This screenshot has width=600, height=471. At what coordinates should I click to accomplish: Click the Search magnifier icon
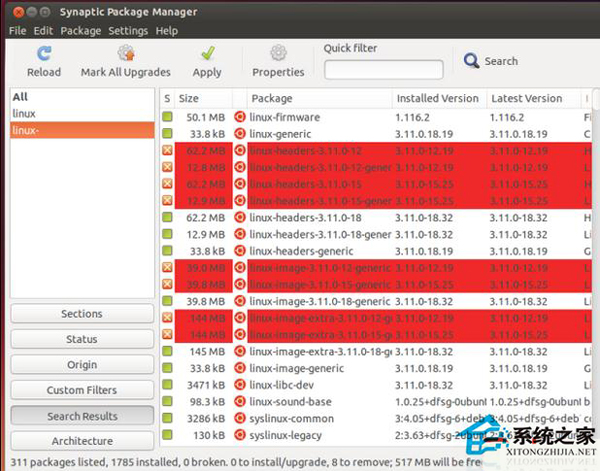471,60
